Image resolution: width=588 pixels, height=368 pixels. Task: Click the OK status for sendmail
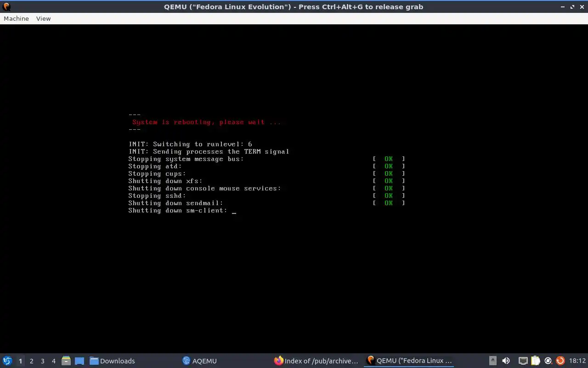(x=389, y=203)
